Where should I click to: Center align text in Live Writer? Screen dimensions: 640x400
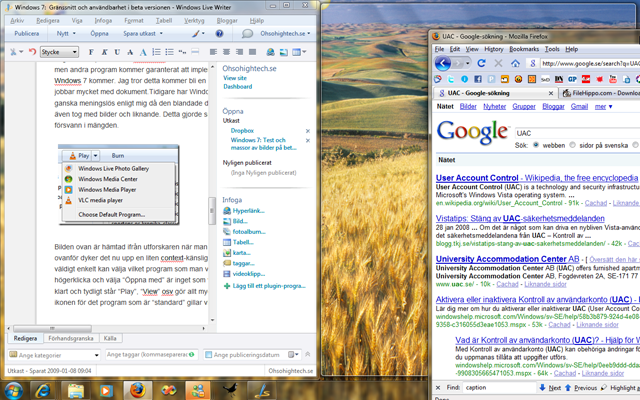click(227, 52)
